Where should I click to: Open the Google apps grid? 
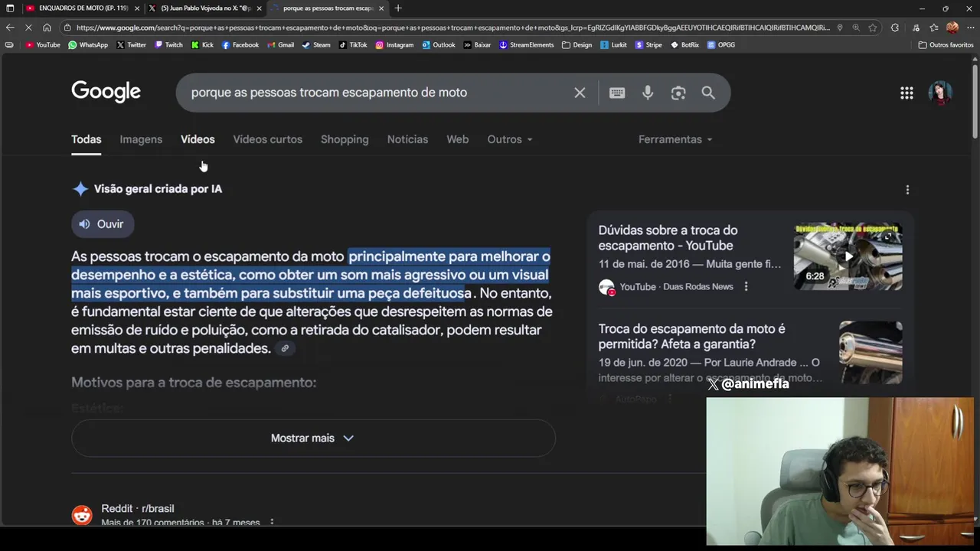(906, 93)
